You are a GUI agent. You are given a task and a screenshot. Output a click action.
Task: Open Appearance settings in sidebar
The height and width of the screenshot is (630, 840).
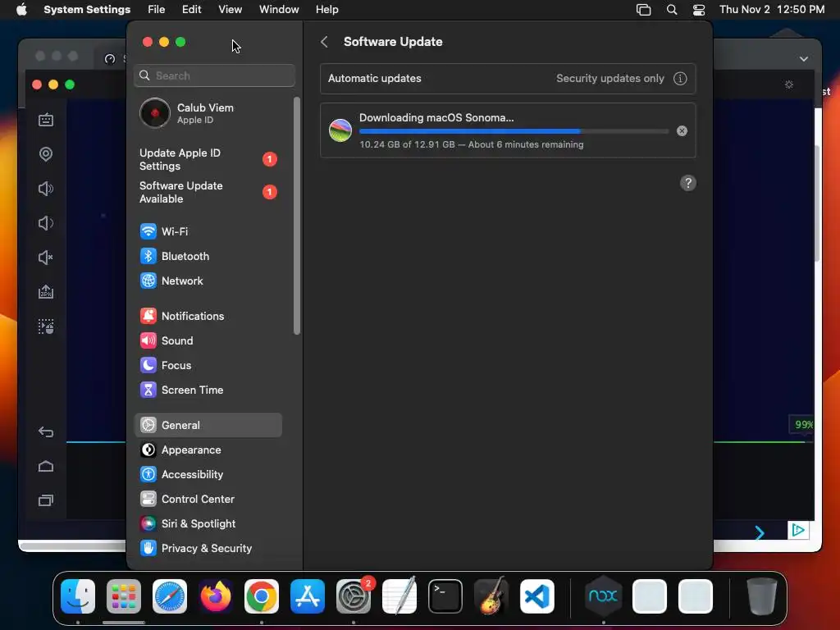coord(208,450)
